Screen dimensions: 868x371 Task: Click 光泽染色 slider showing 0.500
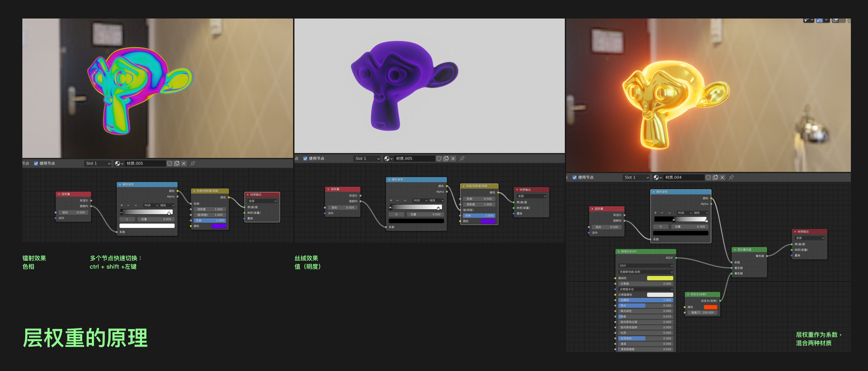pos(646,338)
